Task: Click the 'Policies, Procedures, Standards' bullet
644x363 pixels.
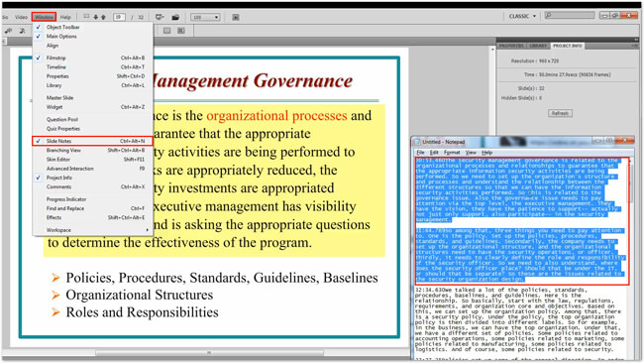Action: click(x=222, y=278)
